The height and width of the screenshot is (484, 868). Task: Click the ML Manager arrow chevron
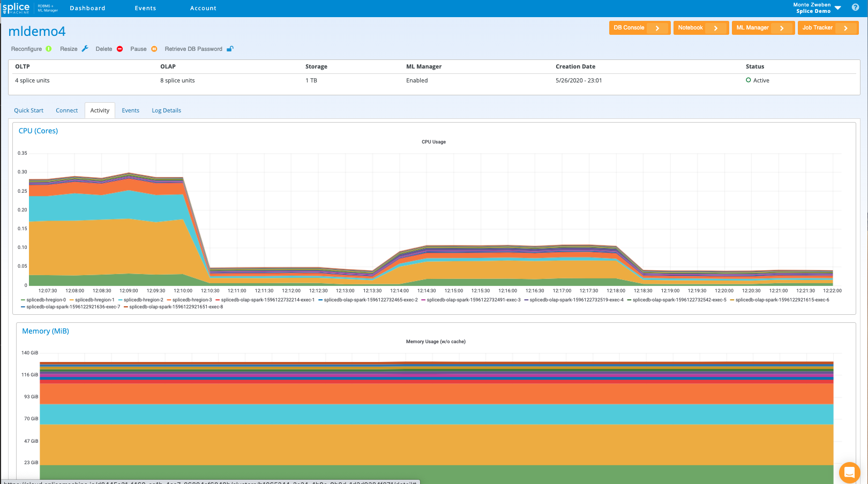782,28
